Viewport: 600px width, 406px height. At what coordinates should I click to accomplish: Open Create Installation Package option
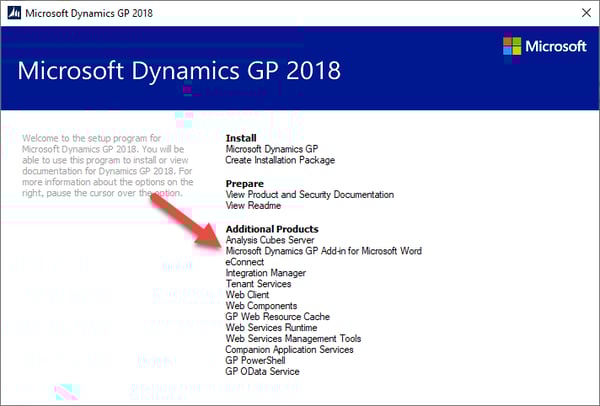pyautogui.click(x=280, y=160)
